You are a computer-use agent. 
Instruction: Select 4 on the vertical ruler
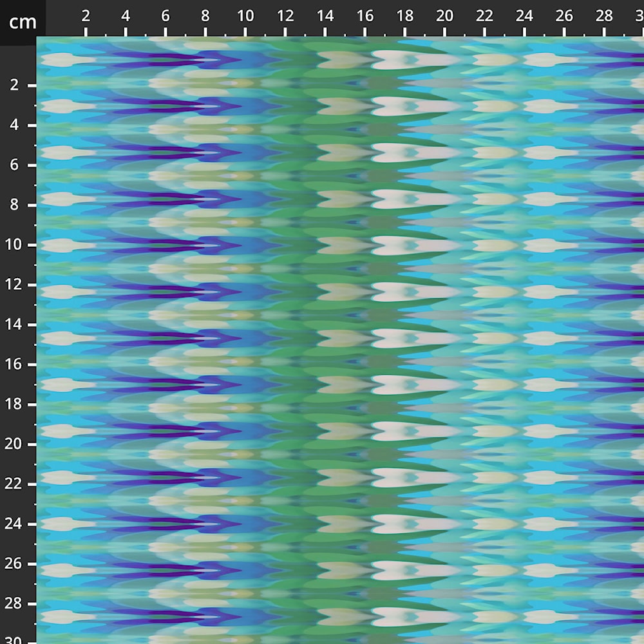click(x=15, y=125)
